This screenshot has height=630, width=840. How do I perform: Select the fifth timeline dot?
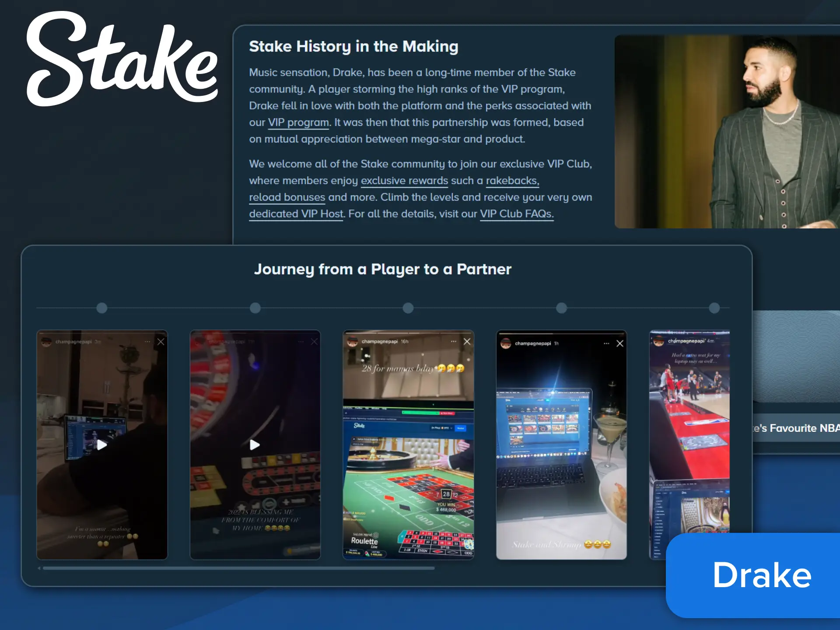pyautogui.click(x=714, y=308)
